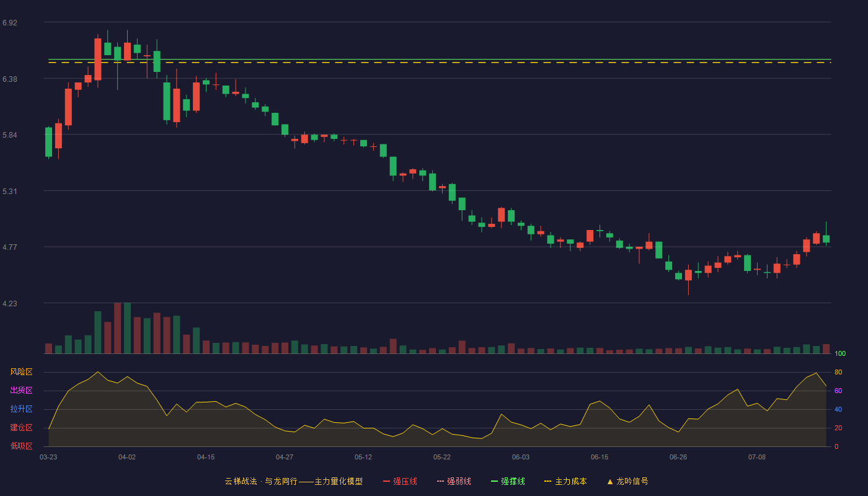Image resolution: width=868 pixels, height=496 pixels.
Task: Toggle the 强弱线 legend series
Action: coord(454,481)
